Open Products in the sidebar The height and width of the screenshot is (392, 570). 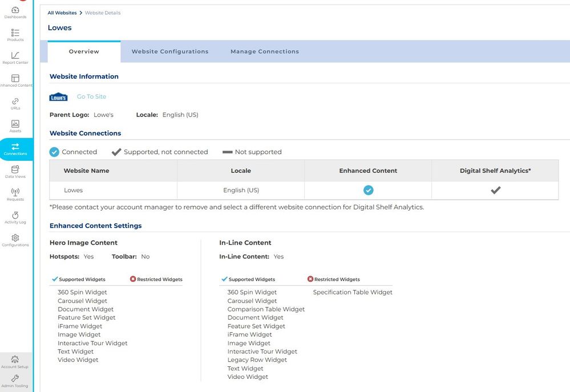pos(15,35)
